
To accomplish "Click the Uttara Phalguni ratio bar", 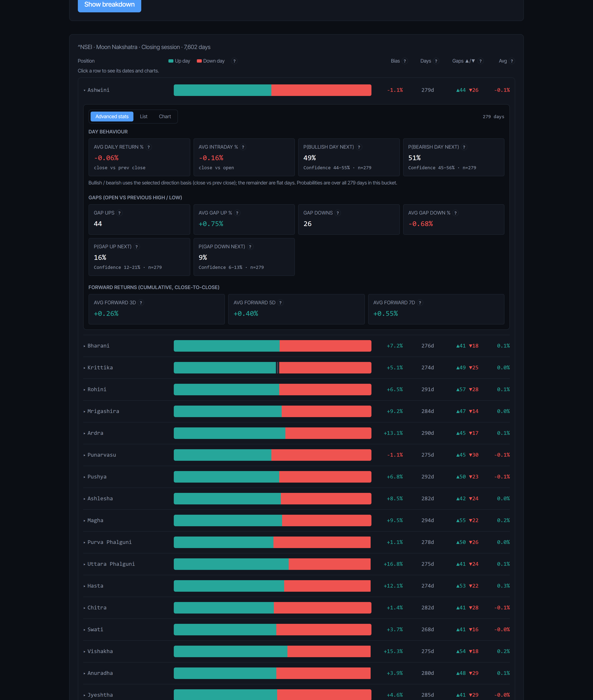I will (272, 564).
